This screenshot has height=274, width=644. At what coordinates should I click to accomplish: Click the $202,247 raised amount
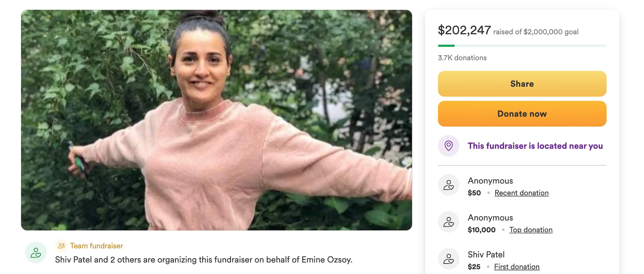[464, 30]
